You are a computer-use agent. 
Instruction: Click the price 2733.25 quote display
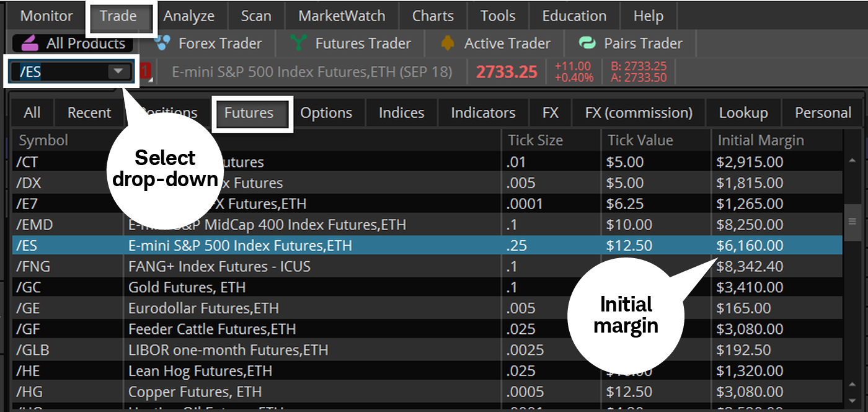click(507, 71)
